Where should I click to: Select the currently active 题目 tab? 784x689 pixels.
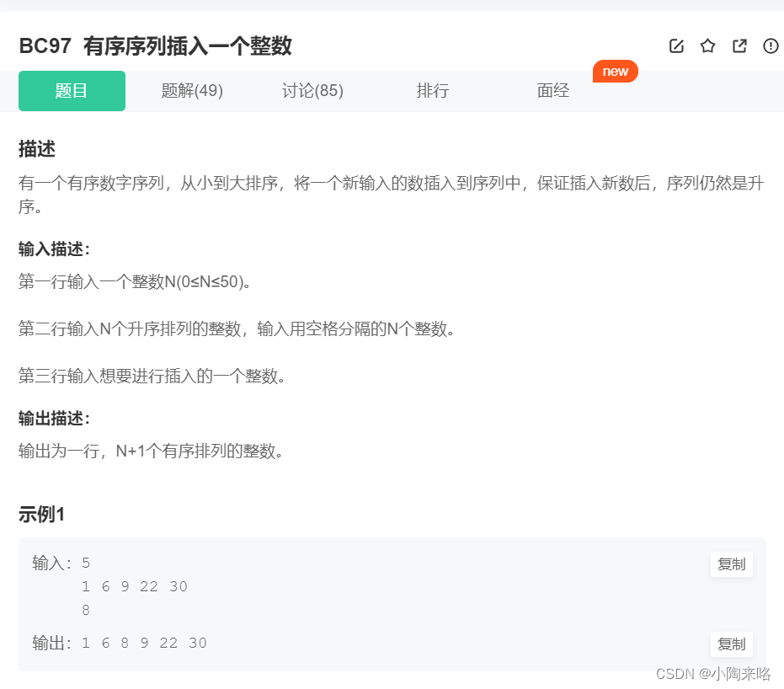[72, 91]
